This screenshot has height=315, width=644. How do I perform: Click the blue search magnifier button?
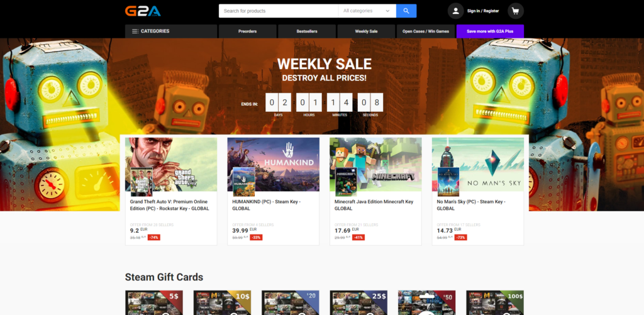click(406, 11)
